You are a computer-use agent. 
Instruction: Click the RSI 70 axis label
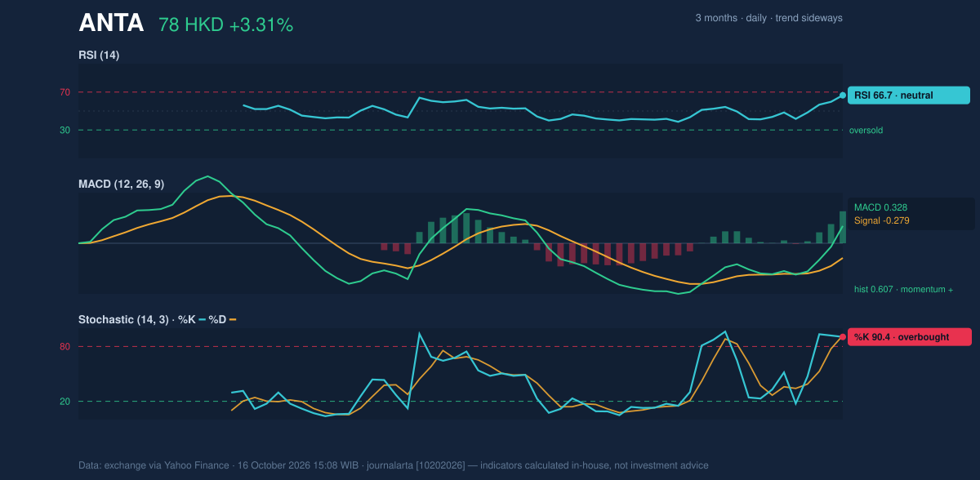(65, 92)
